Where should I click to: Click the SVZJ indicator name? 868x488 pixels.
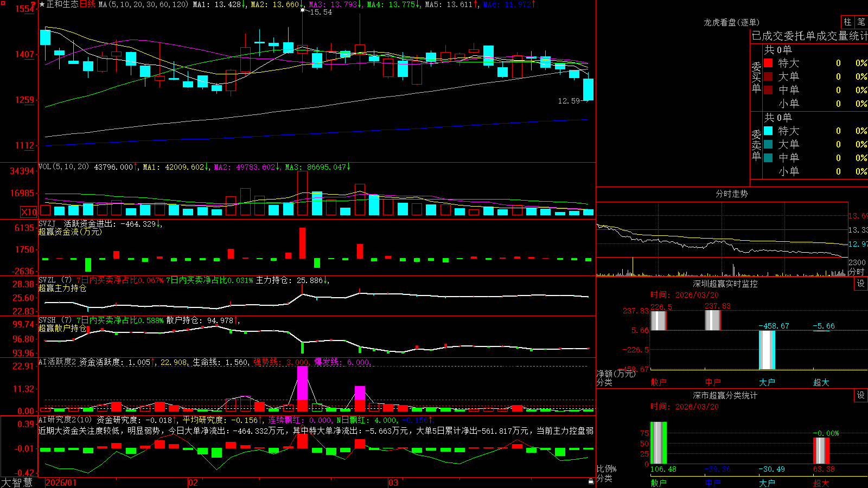click(47, 223)
